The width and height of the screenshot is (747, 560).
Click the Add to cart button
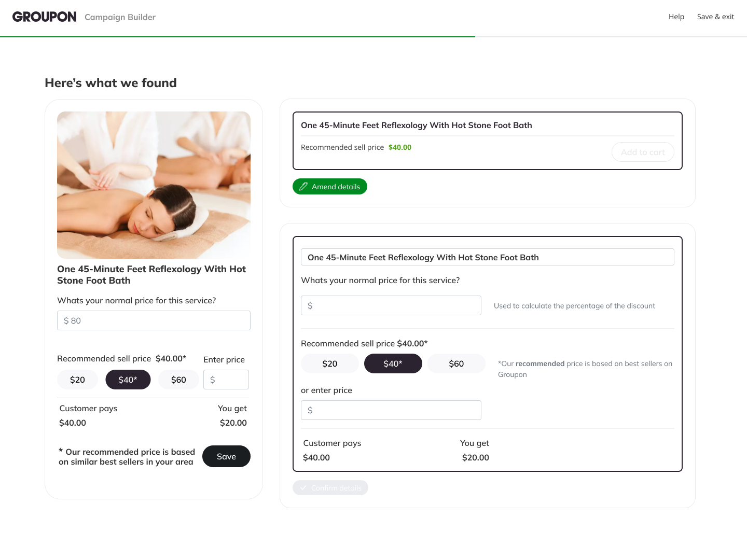643,152
